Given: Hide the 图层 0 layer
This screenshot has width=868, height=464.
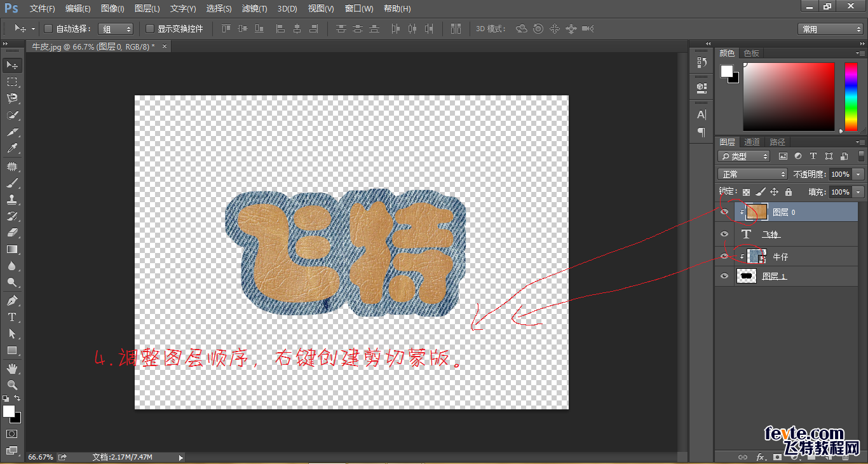Looking at the screenshot, I should pyautogui.click(x=724, y=212).
